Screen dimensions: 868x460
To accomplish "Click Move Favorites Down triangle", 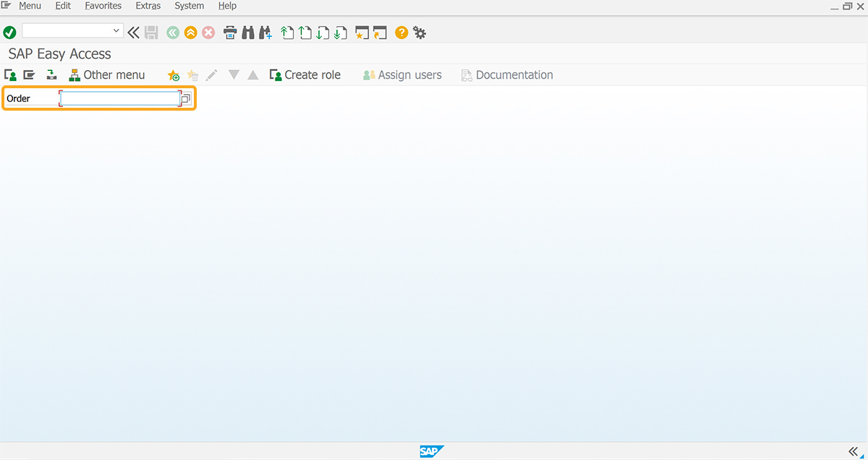I will tap(234, 74).
